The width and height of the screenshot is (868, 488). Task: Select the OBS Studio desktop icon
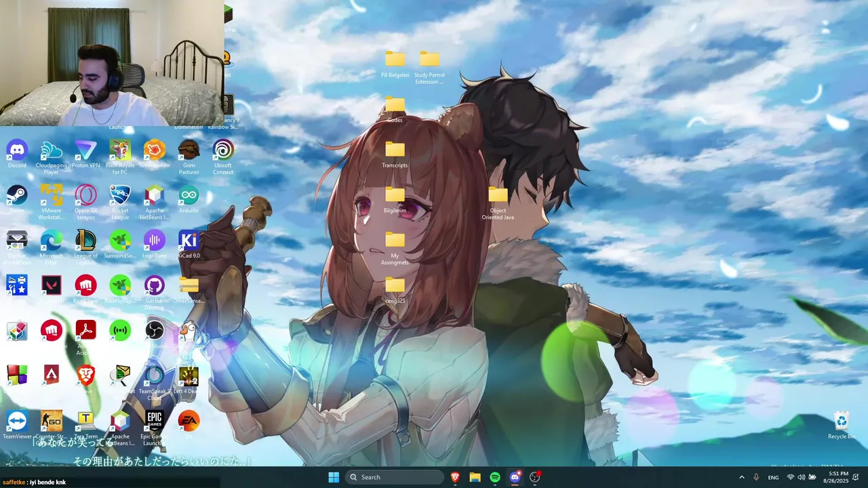pyautogui.click(x=155, y=333)
